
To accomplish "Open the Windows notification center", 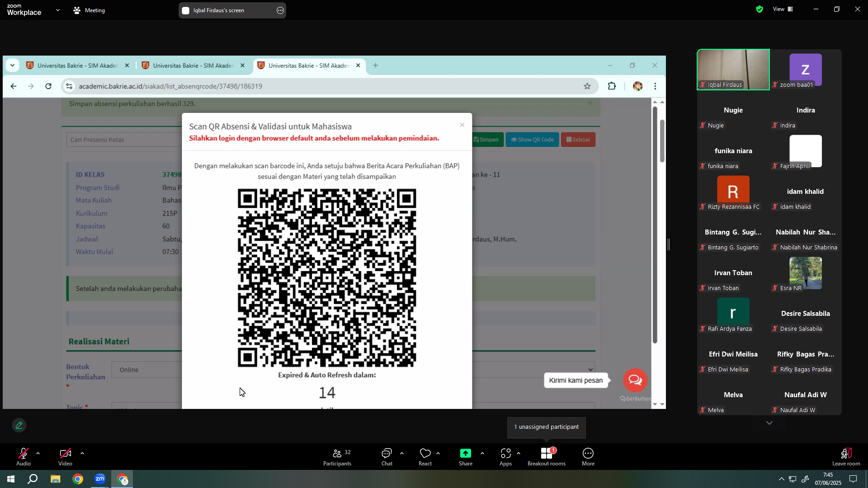I will tap(853, 479).
